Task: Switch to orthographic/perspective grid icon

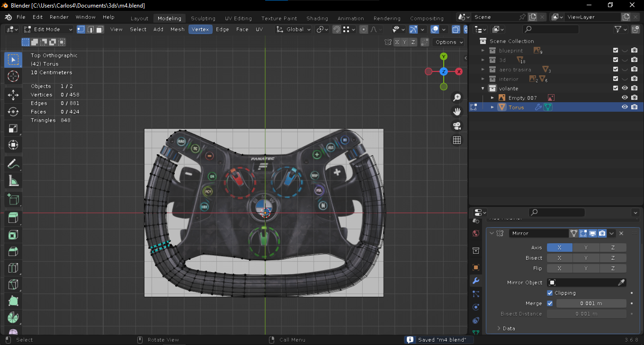Action: pyautogui.click(x=457, y=140)
